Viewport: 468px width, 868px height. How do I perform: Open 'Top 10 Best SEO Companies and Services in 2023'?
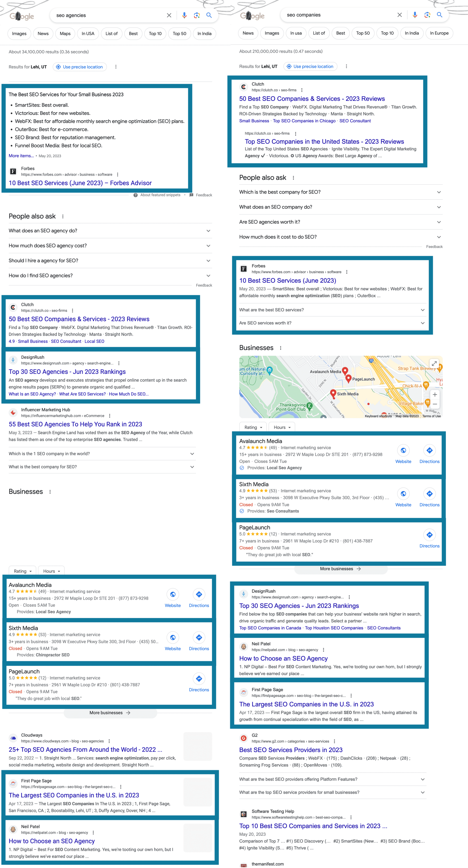point(313,826)
